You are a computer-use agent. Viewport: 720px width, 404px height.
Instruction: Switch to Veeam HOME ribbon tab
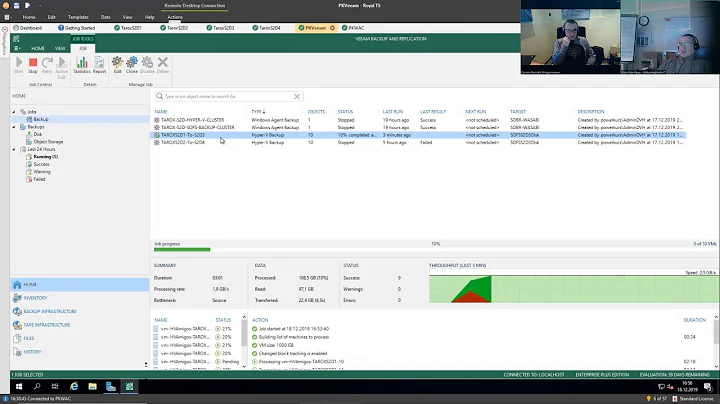[38, 48]
